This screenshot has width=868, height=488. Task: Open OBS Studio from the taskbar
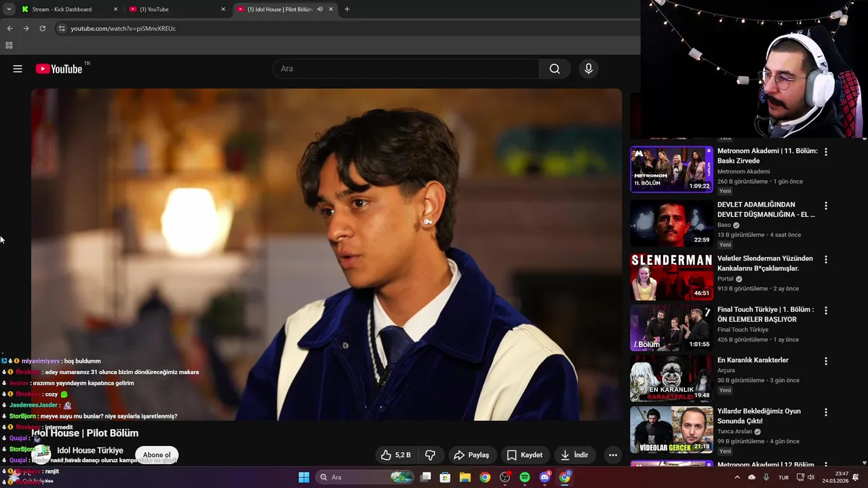505,477
